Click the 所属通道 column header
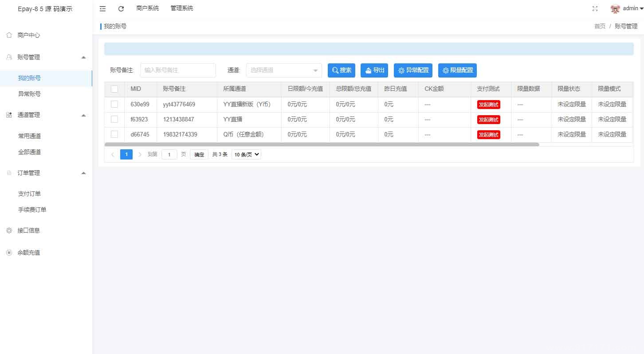This screenshot has height=354, width=644. pos(235,89)
